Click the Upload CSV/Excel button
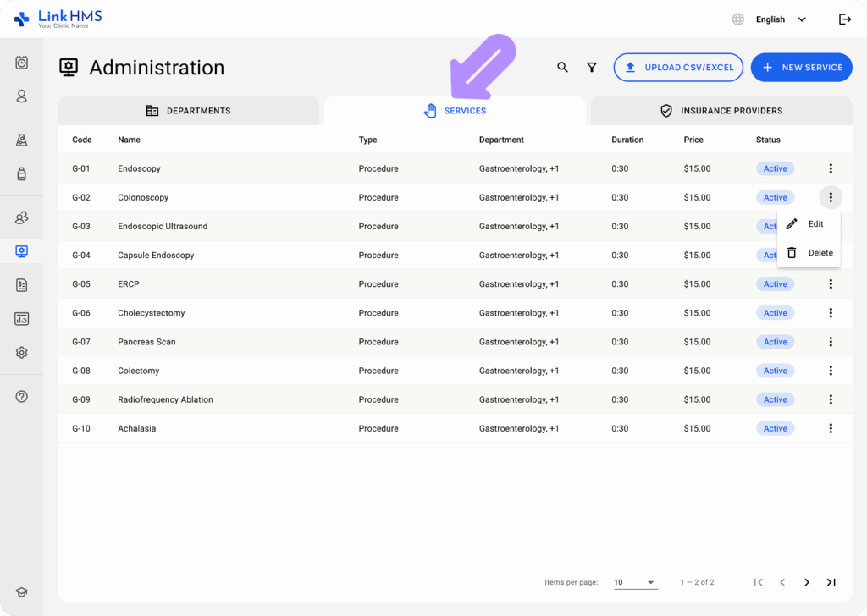The height and width of the screenshot is (616, 867). 678,68
